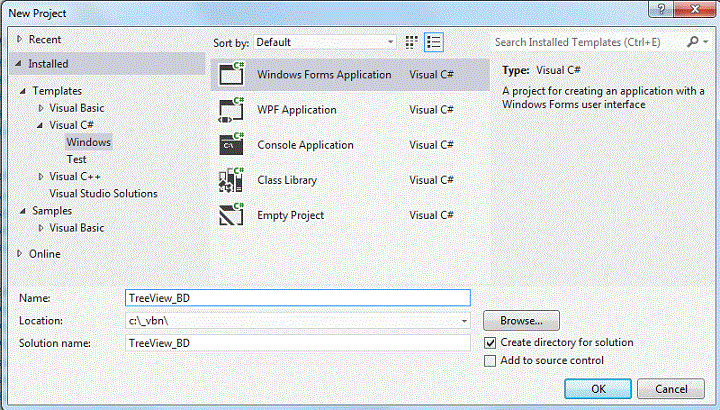Select the Windows Forms Application template icon
720x410 pixels.
click(x=232, y=74)
